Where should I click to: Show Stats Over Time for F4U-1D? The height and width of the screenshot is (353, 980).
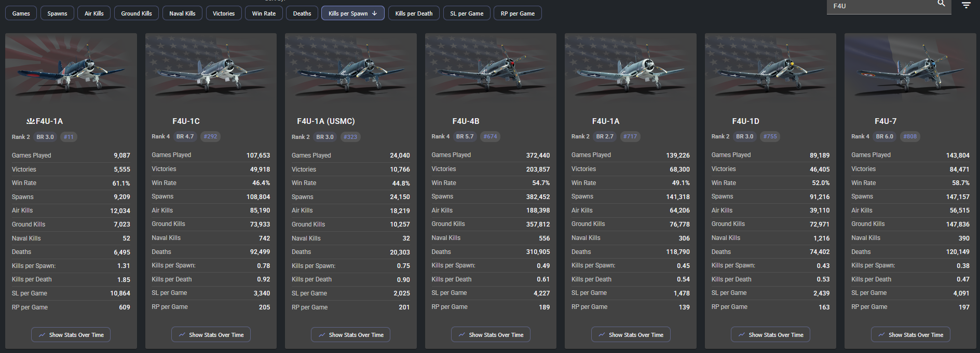[770, 335]
